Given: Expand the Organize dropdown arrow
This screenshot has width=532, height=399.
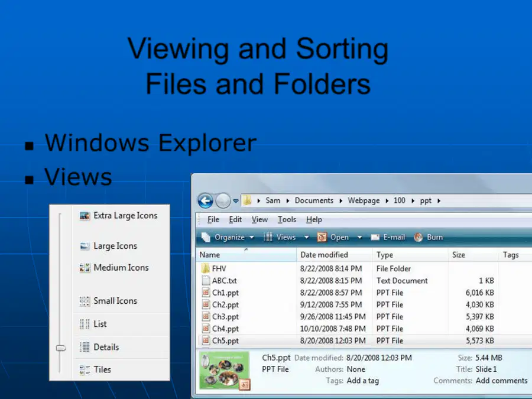Looking at the screenshot, I should 252,237.
